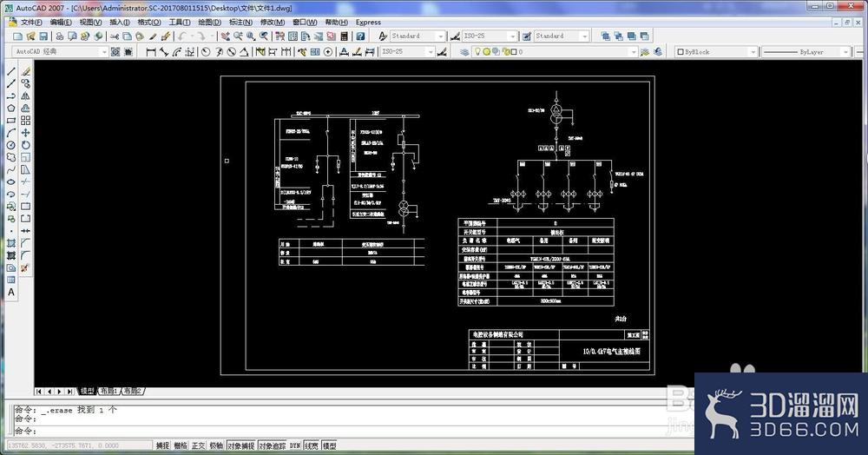Click the 捕捉 snap status button
This screenshot has width=868, height=455.
(163, 445)
